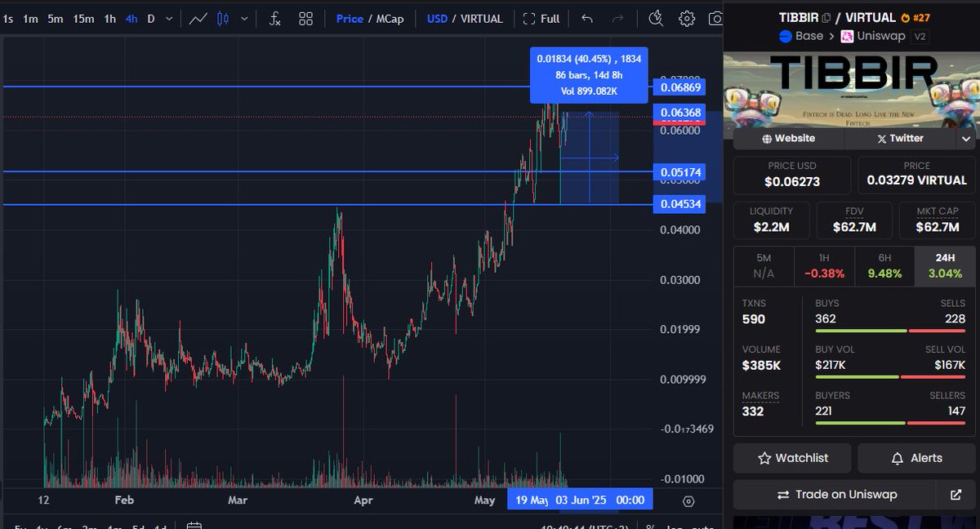Click the VOLUME $385K value
This screenshot has width=980, height=529.
pyautogui.click(x=761, y=365)
